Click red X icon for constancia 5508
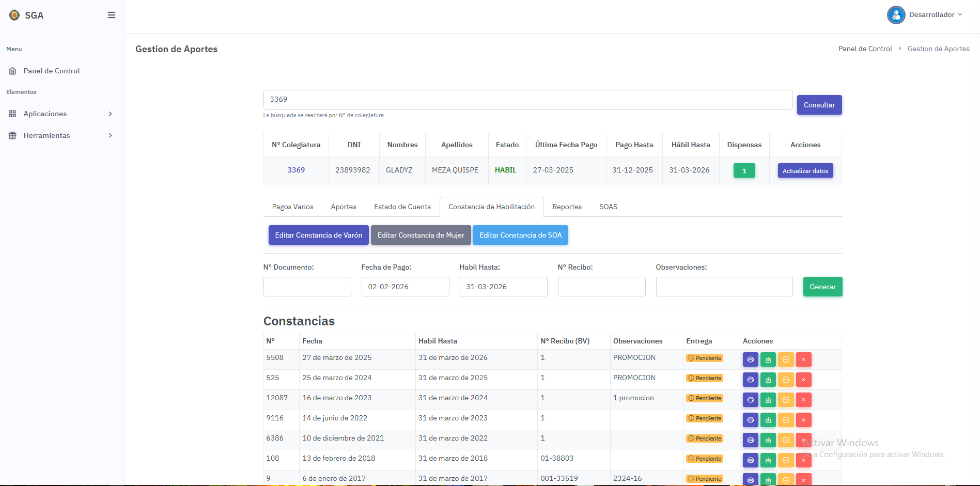The width and height of the screenshot is (980, 486). point(803,359)
